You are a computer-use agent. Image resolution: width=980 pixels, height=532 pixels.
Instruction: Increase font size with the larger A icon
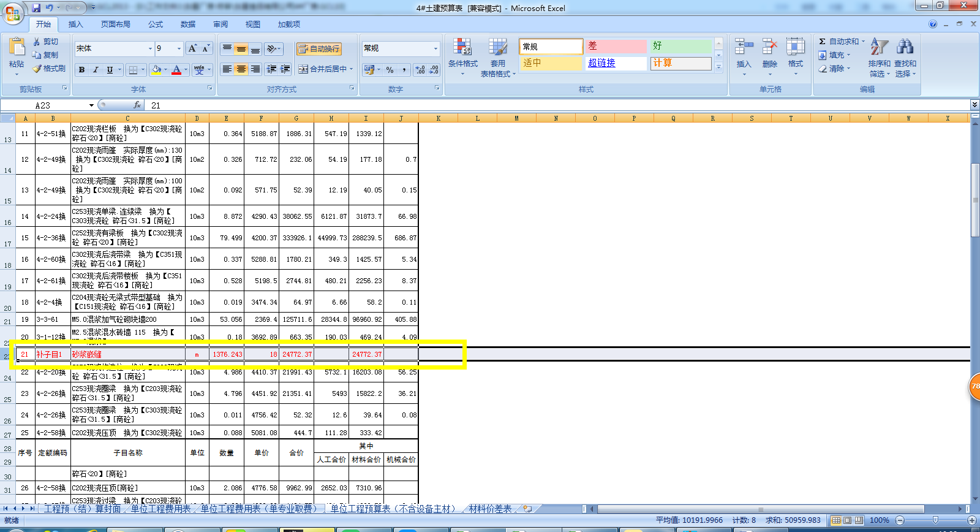[x=192, y=48]
